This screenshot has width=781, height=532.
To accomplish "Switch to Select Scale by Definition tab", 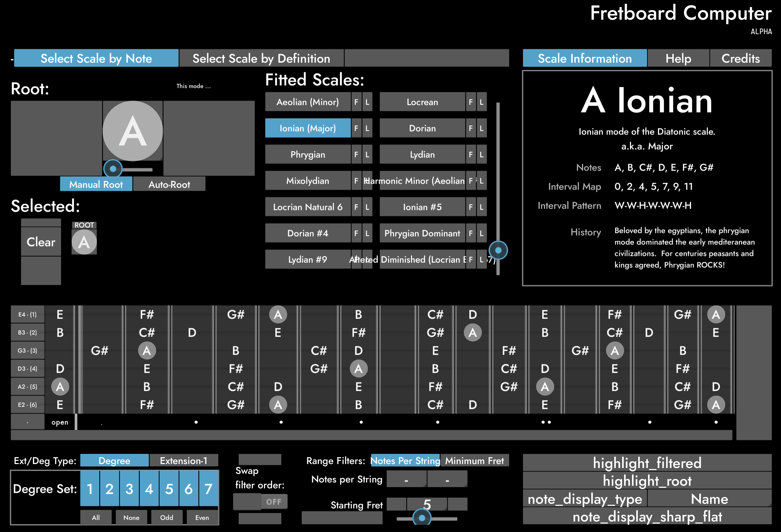I will [261, 58].
